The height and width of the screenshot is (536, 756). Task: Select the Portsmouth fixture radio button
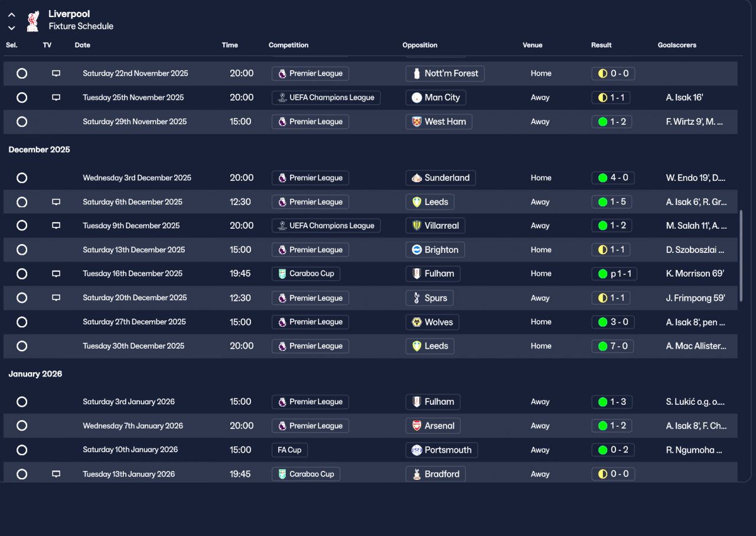[x=22, y=450]
